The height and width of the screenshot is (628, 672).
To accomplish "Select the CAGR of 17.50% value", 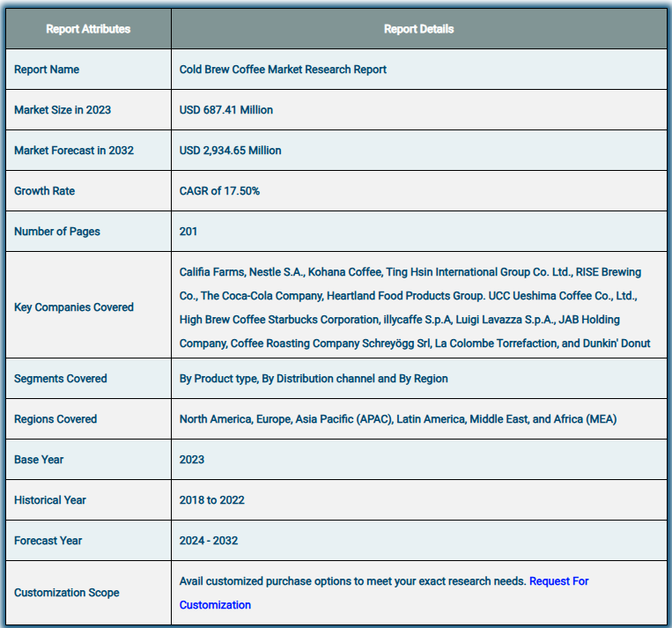I will point(219,191).
